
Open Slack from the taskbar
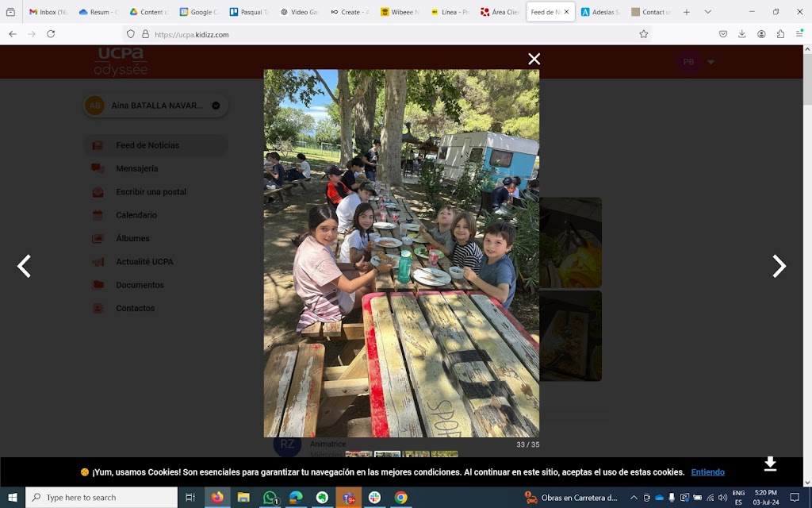[x=374, y=498]
